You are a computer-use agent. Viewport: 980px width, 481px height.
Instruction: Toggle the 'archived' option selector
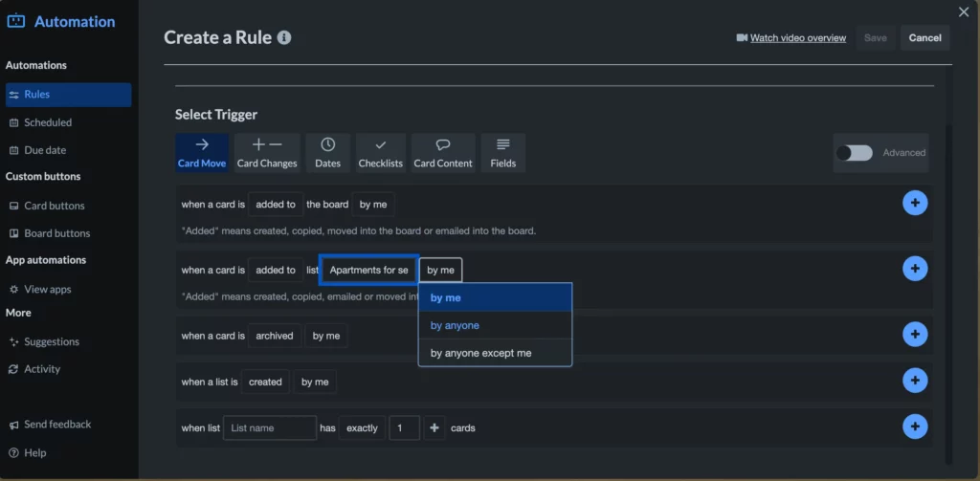[x=275, y=336]
